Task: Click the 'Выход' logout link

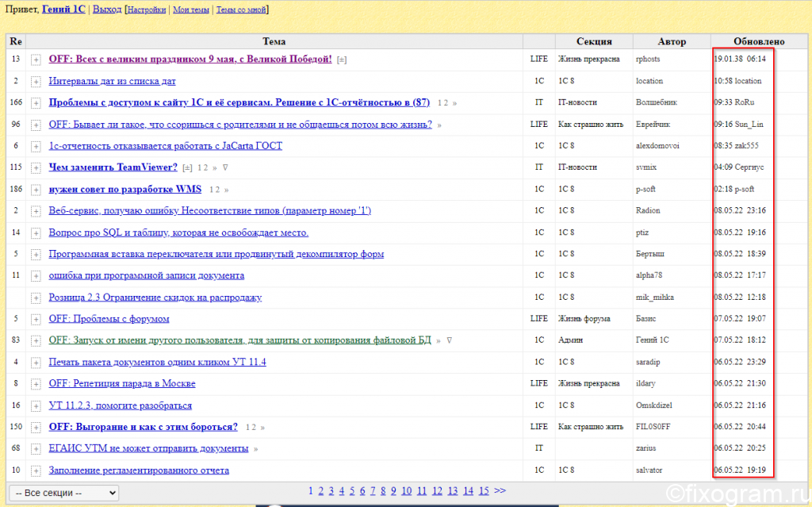Action: coord(107,10)
